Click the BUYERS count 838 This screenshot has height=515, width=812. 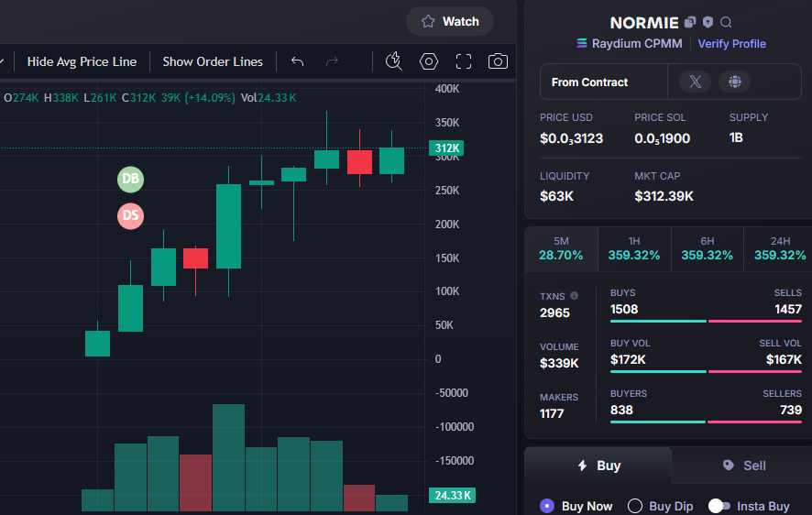[x=621, y=411]
